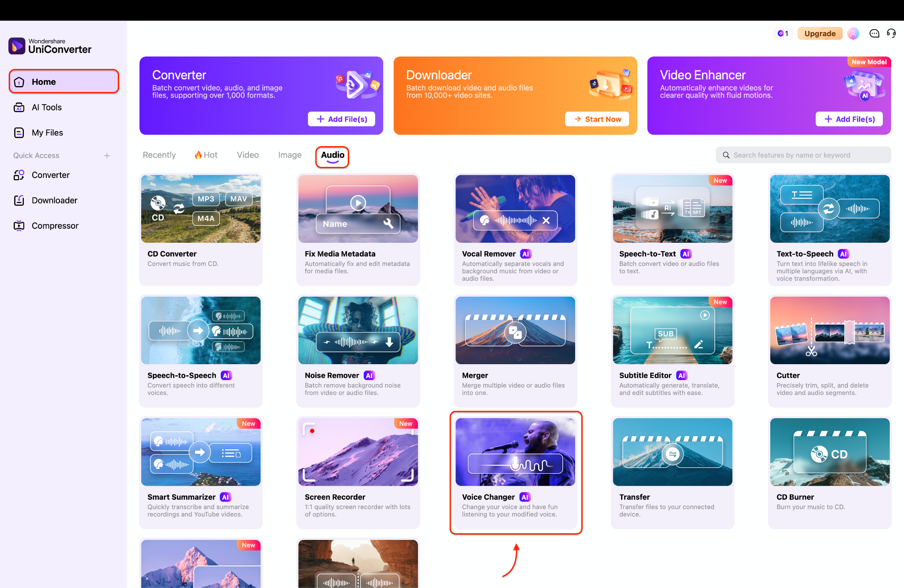Click the "Quick Access" section label
Image resolution: width=904 pixels, height=588 pixels.
click(36, 155)
